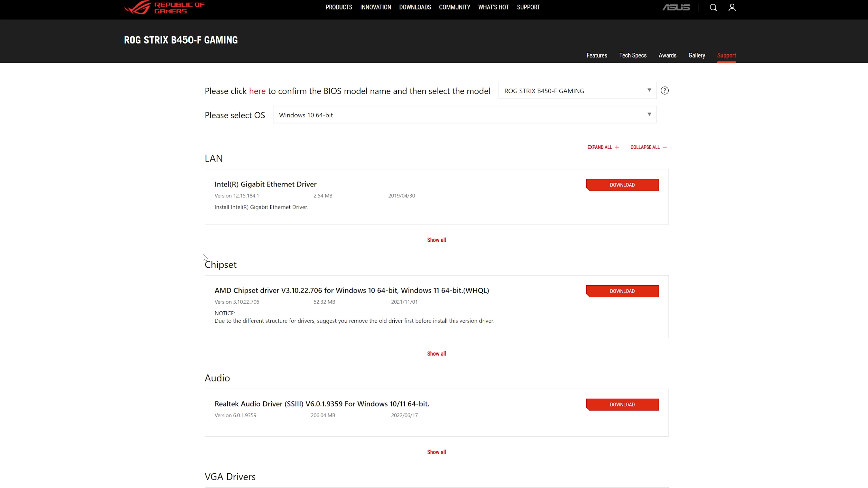Open the COMMUNITY menu
This screenshot has height=488, width=868.
(x=454, y=7)
